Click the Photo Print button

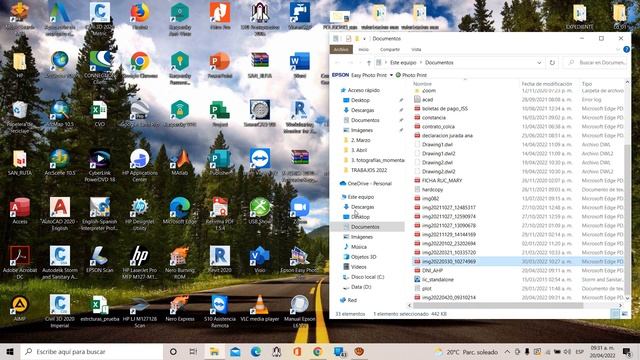tap(411, 75)
